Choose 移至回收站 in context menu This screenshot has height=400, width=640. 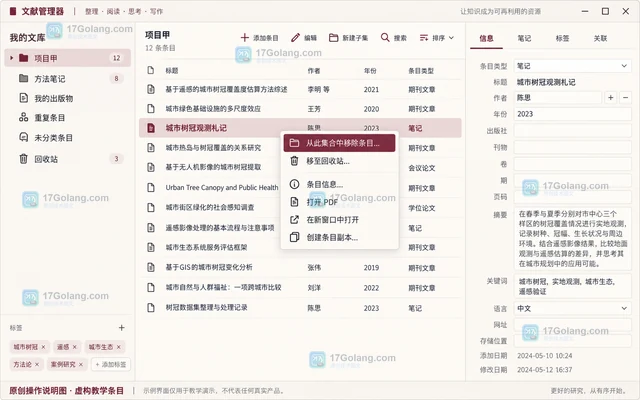(339, 161)
